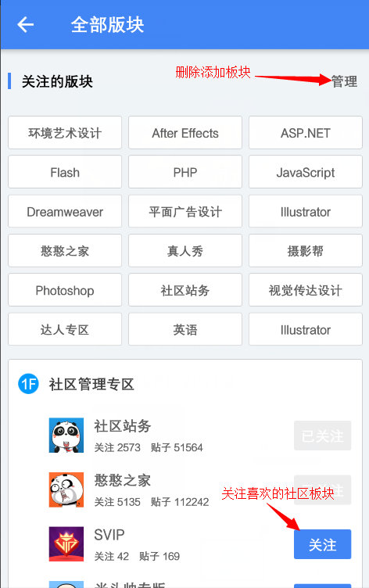Select the 关注 5135 follower count
Image resolution: width=369 pixels, height=588 pixels.
[117, 502]
